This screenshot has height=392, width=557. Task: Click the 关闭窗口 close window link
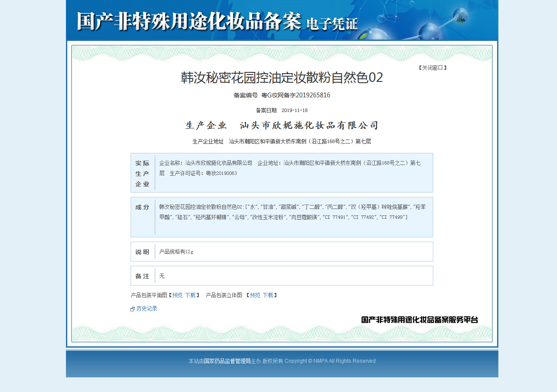click(432, 68)
